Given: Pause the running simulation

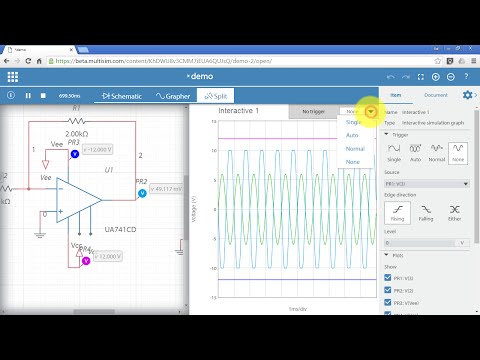Looking at the screenshot, I should pos(28,96).
